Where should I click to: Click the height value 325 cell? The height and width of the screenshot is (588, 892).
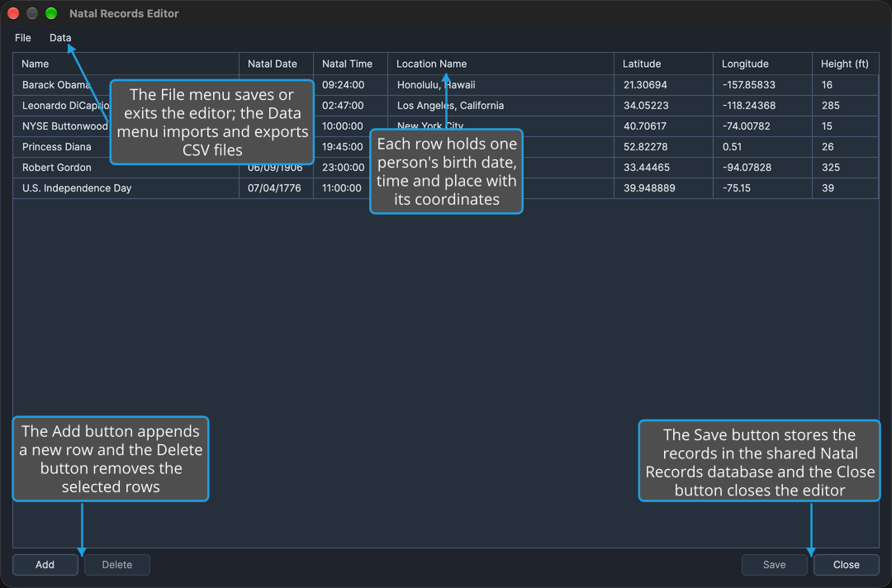[x=846, y=167]
